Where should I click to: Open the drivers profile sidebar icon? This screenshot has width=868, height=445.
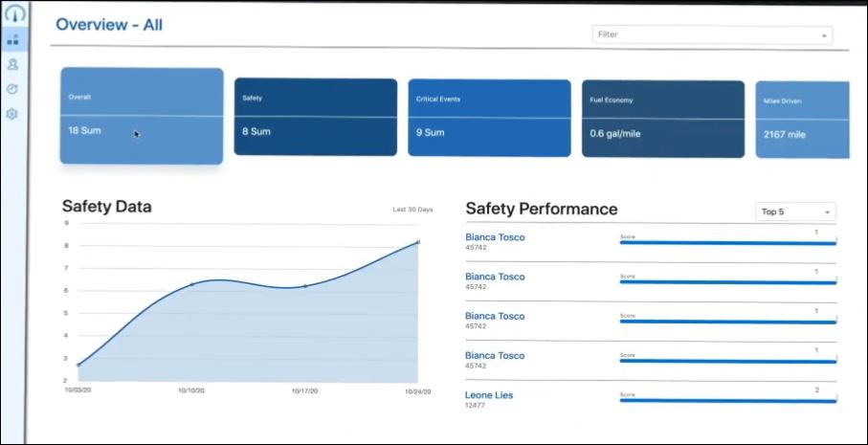[13, 65]
